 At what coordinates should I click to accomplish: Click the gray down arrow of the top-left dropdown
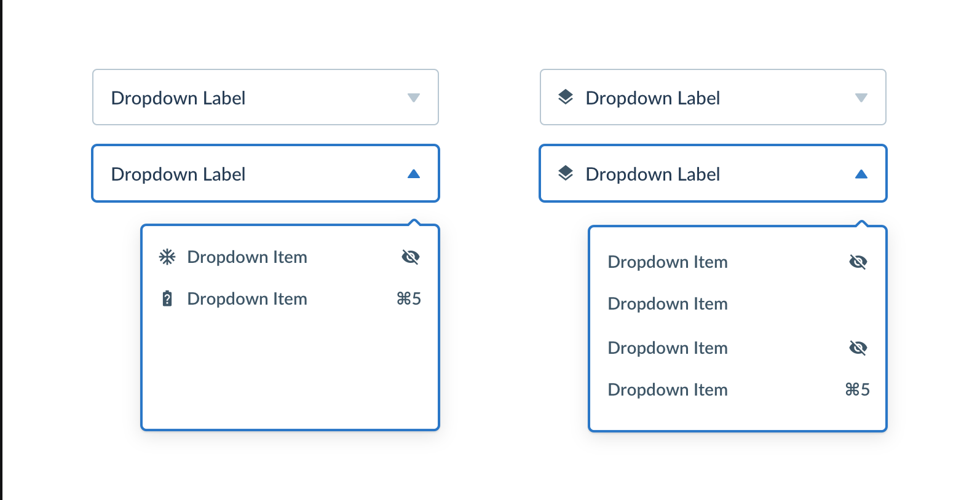pos(414,97)
